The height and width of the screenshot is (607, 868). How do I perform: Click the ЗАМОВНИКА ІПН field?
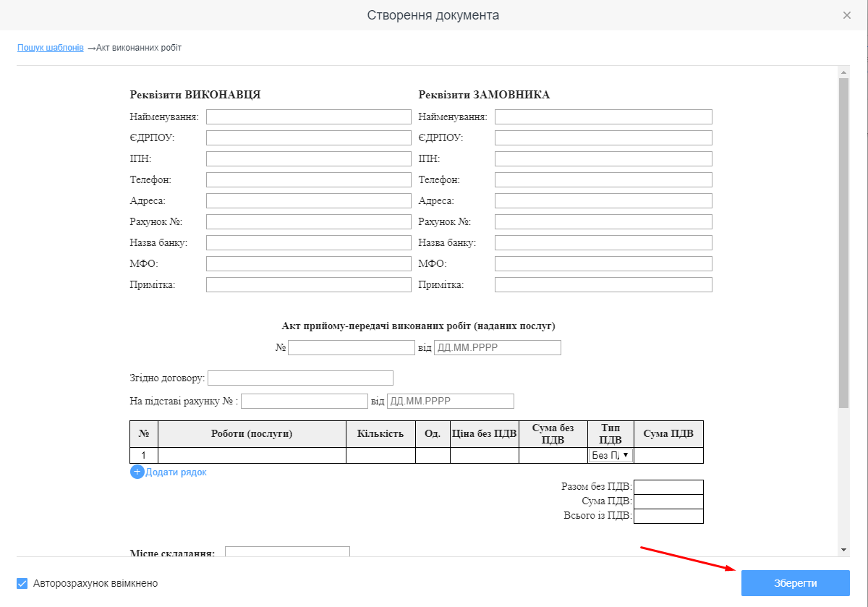coord(603,159)
